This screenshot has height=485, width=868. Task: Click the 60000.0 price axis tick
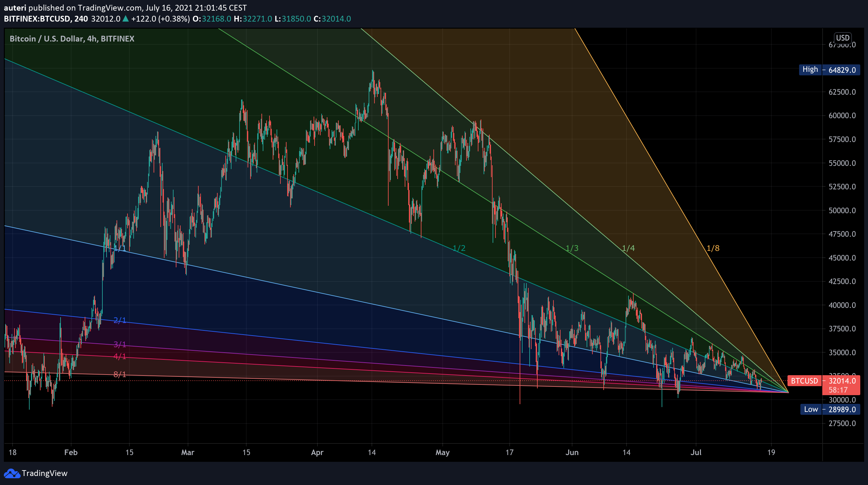tap(842, 116)
